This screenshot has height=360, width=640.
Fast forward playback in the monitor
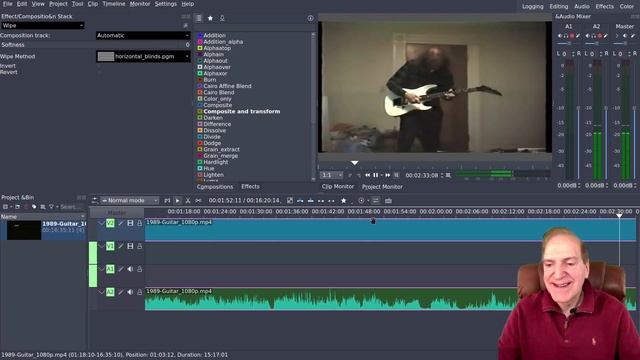pyautogui.click(x=387, y=175)
